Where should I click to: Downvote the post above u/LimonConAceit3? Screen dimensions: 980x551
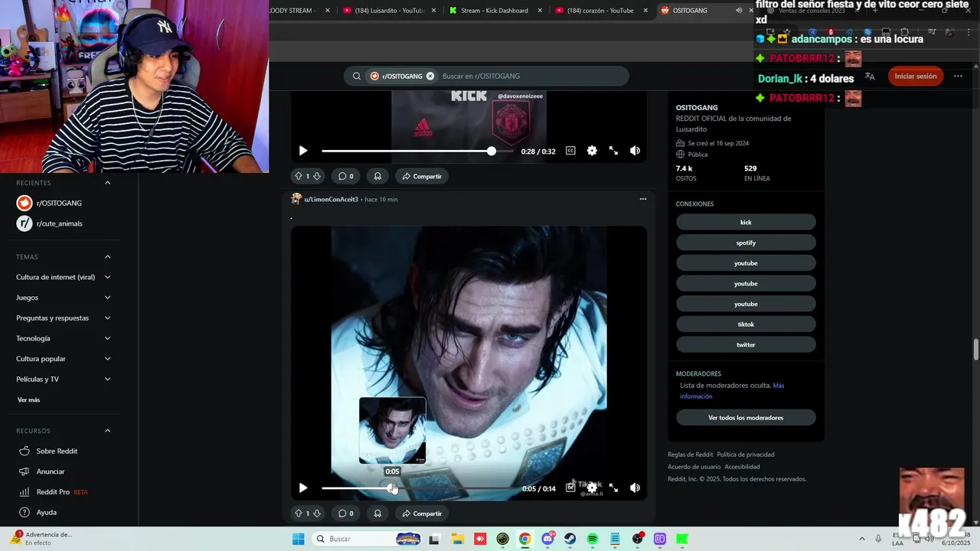click(317, 176)
